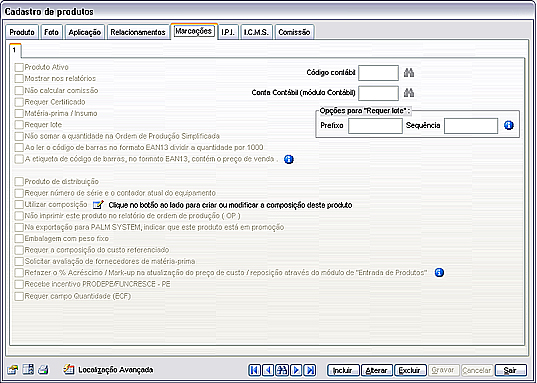Enable Requer lote checkbox
The image size is (537, 383).
[19, 125]
